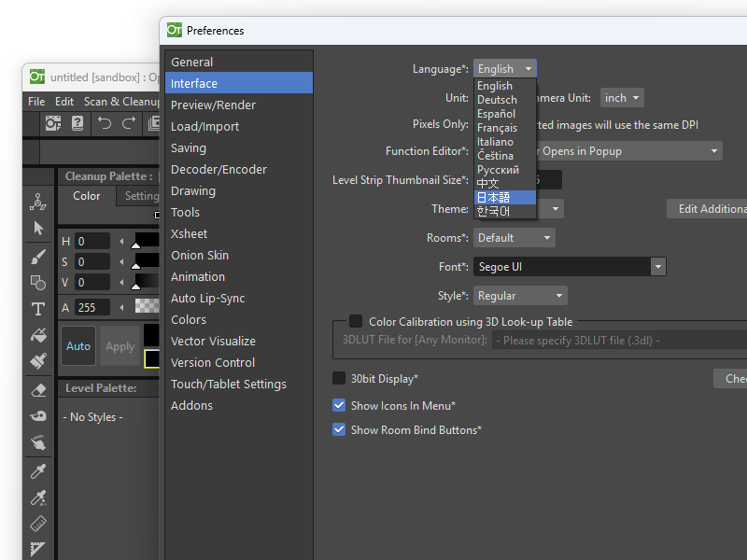
Task: Choose 한국어 from the language list
Action: (505, 211)
